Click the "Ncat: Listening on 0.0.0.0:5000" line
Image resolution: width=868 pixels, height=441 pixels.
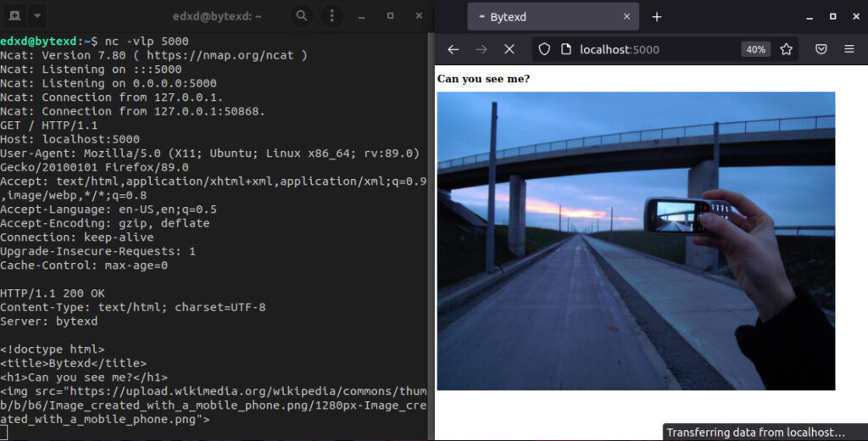[108, 83]
